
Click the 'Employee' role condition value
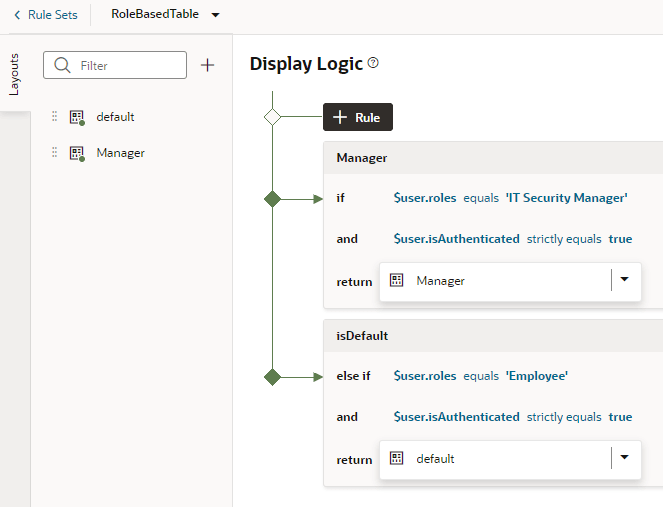537,376
